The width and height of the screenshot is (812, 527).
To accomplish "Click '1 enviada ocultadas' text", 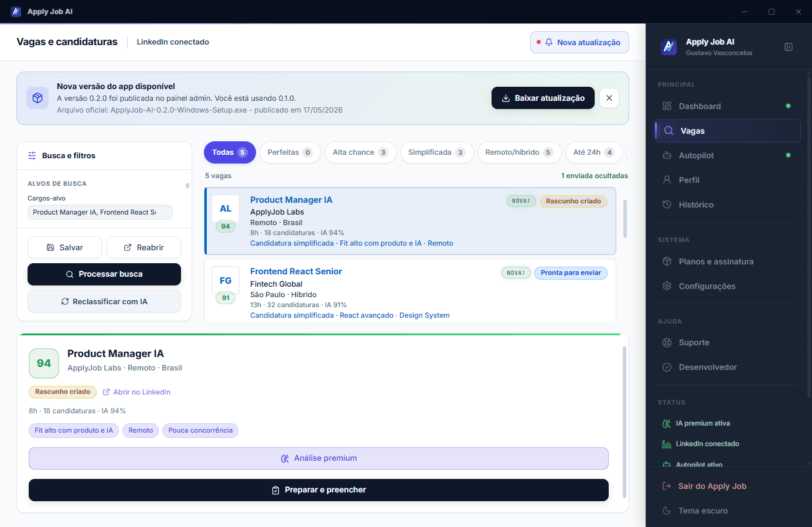I will (x=595, y=176).
